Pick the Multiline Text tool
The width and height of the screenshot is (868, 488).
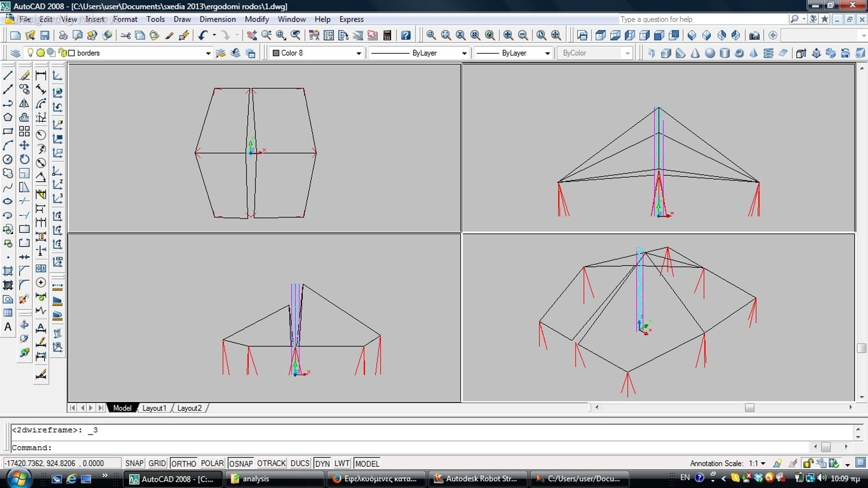pos(8,327)
